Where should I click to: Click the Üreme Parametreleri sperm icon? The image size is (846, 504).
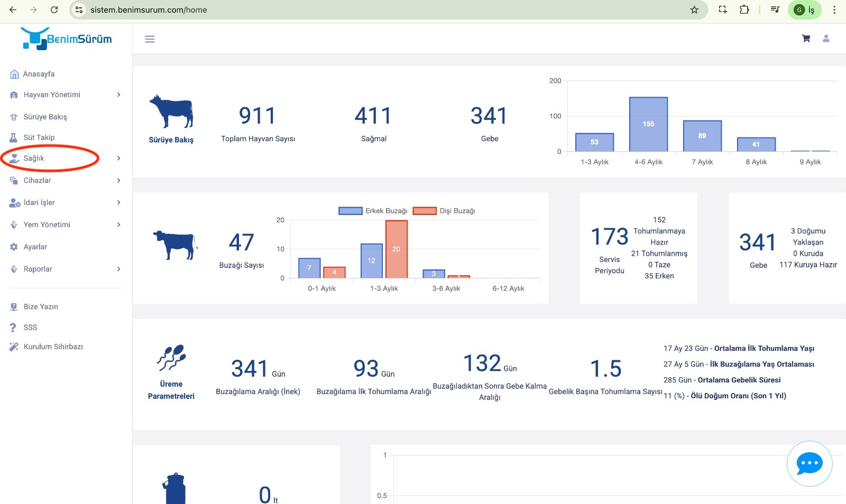[x=171, y=358]
